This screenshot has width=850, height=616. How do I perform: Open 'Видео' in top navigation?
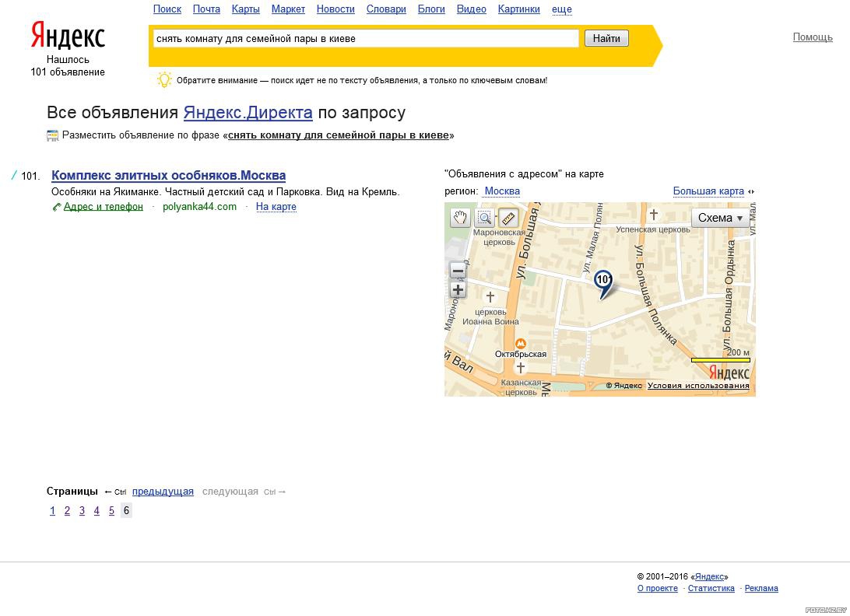point(471,9)
